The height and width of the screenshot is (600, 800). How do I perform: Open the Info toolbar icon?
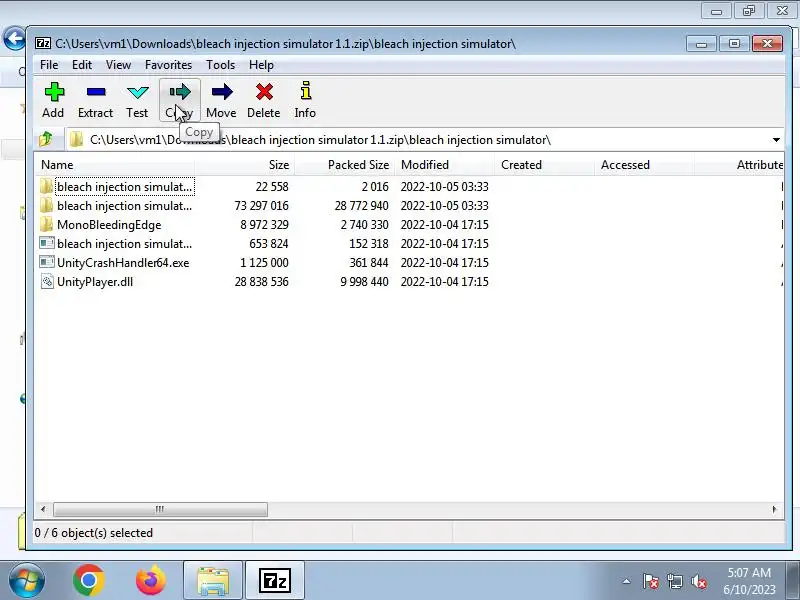point(306,91)
